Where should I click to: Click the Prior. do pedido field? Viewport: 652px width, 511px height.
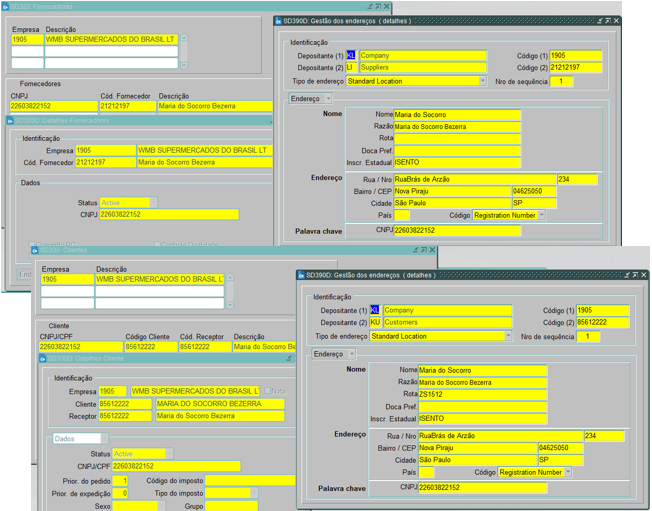[x=120, y=481]
